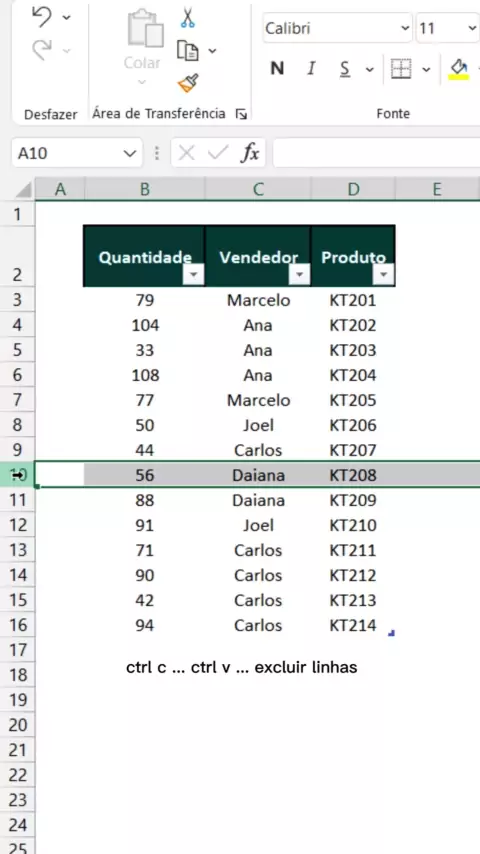480x854 pixels.
Task: Toggle bold N formatting
Action: (277, 69)
